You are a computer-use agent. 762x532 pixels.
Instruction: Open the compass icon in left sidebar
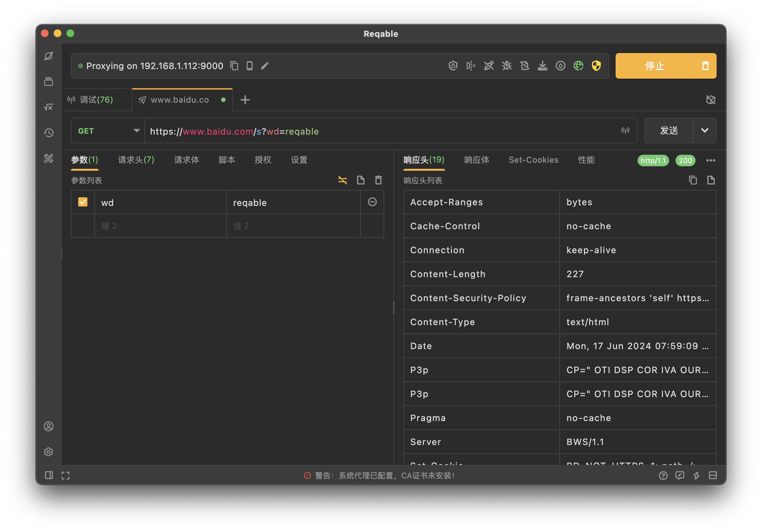[49, 56]
